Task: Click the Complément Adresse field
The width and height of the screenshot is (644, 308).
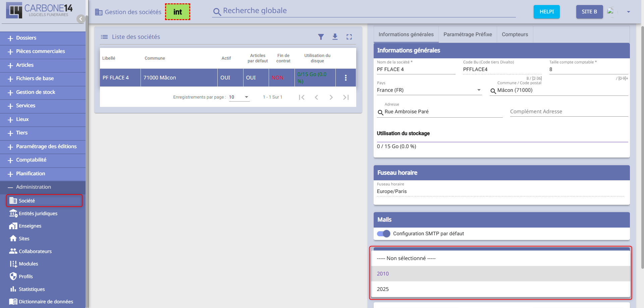Action: click(x=569, y=112)
